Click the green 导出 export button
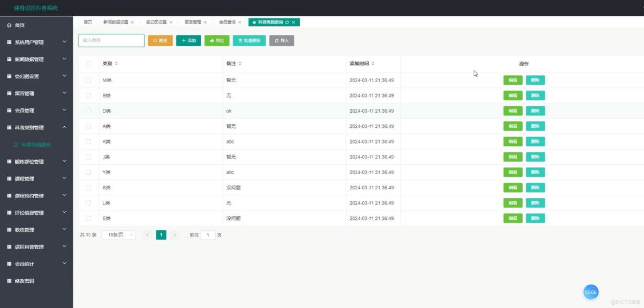644x308 pixels. [217, 41]
